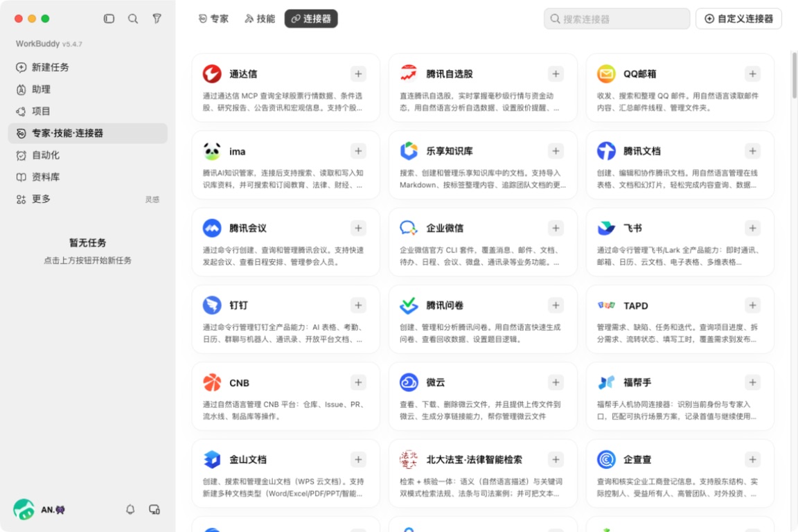The height and width of the screenshot is (532, 798).
Task: Click the device screen icon beside the bell
Action: pos(154,510)
